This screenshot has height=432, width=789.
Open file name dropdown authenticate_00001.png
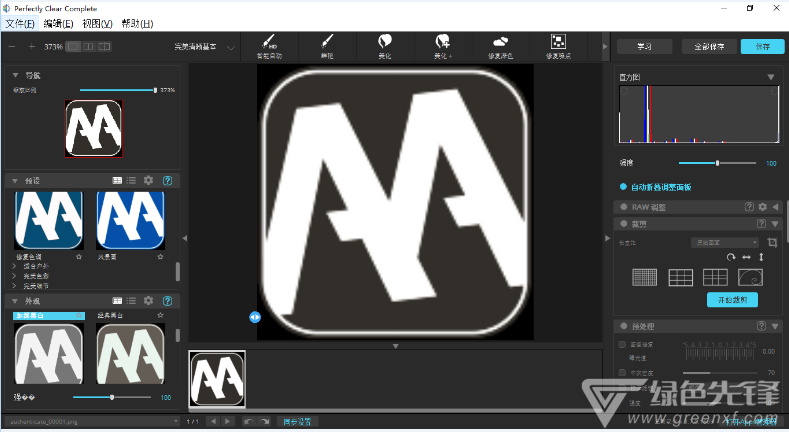[x=92, y=421]
